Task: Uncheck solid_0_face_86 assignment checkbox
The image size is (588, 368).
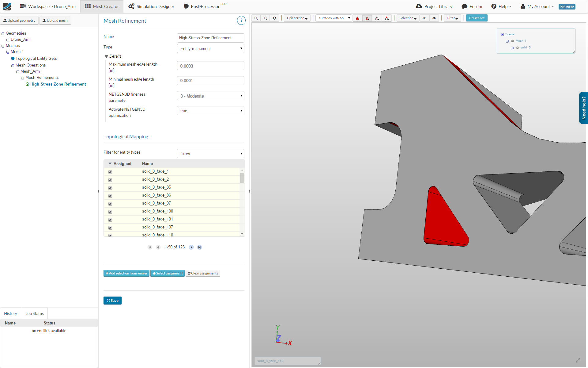Action: (x=110, y=196)
